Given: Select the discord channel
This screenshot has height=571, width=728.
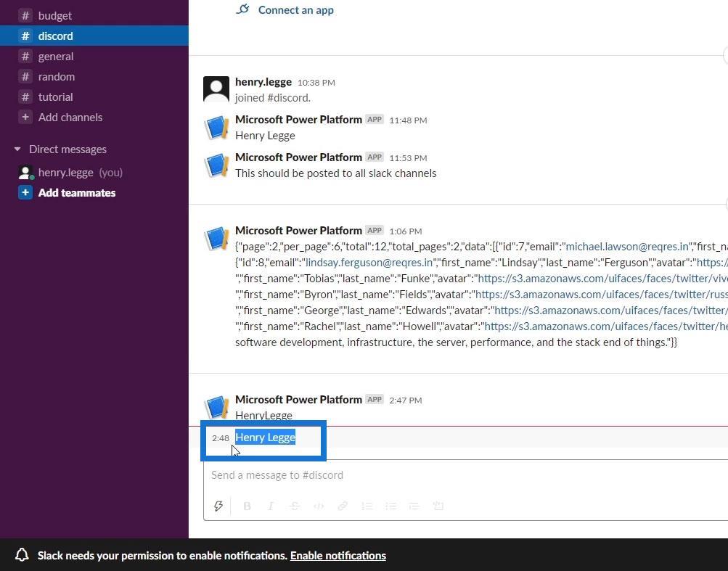Looking at the screenshot, I should (94, 36).
